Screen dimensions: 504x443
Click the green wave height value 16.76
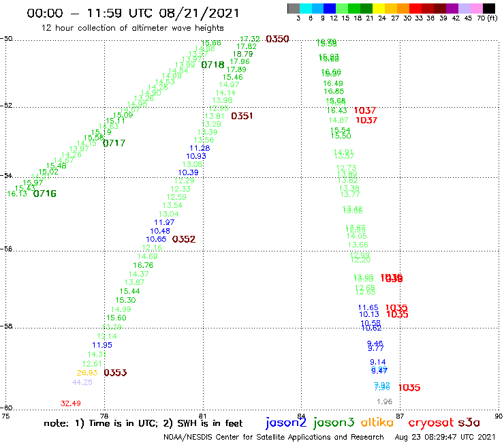pos(143,265)
